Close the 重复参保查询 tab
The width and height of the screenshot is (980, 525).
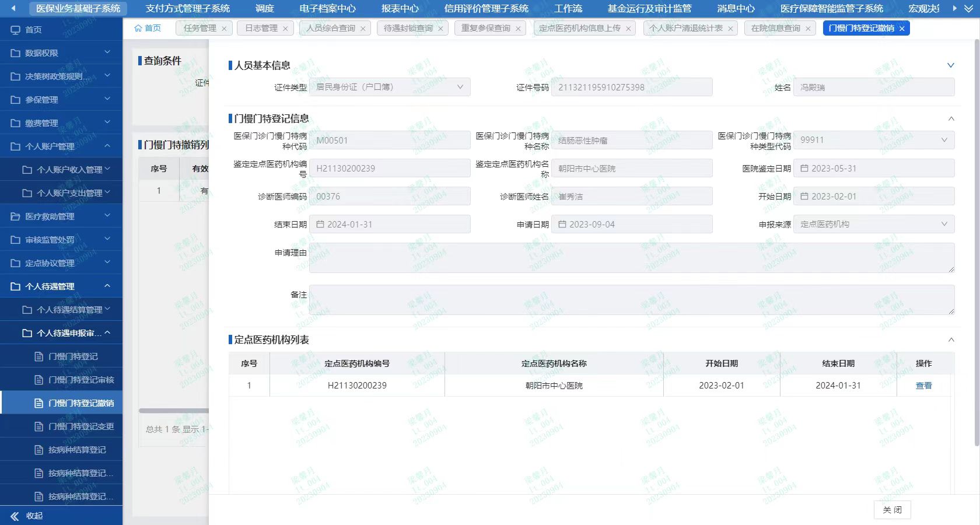point(518,29)
